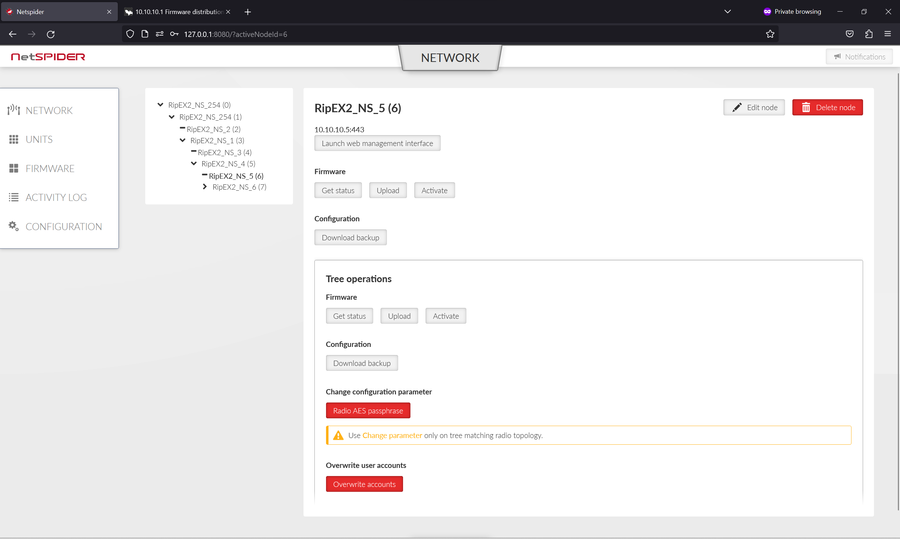Viewport: 900px width, 539px height.
Task: Click the key icon in address bar
Action: point(174,34)
